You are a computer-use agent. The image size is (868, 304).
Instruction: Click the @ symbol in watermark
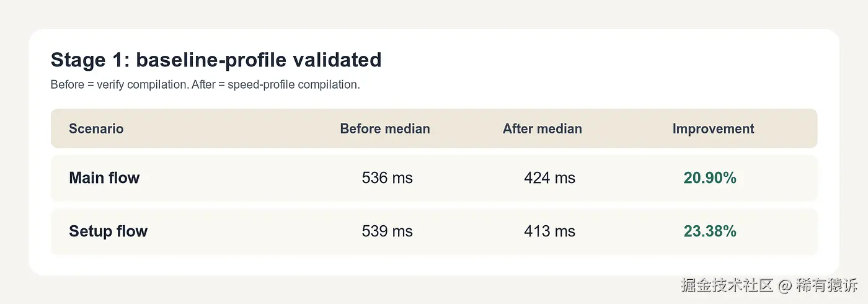[784, 285]
